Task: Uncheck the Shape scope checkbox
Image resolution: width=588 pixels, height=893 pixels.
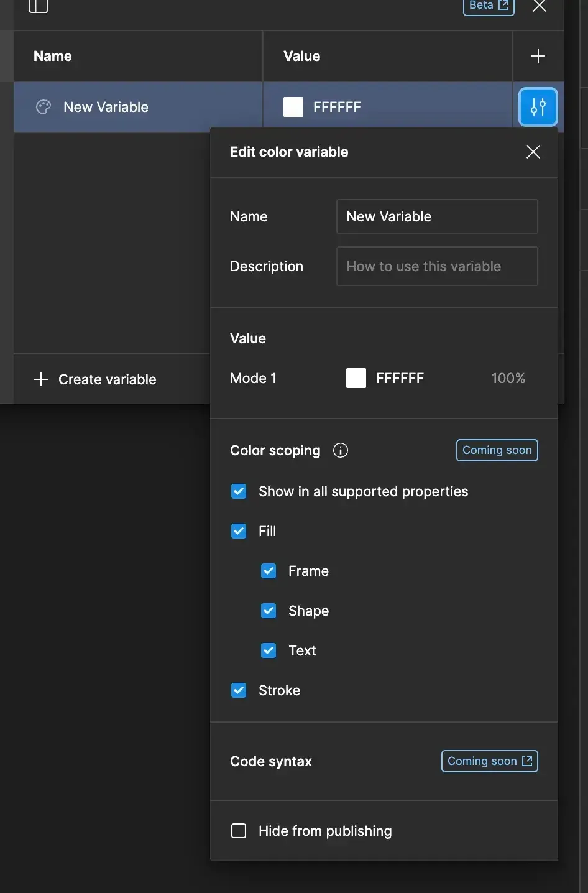Action: [269, 611]
